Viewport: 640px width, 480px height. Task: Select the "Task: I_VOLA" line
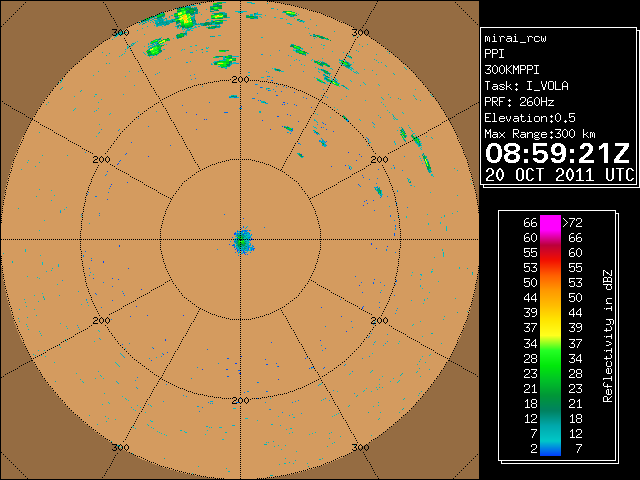[x=526, y=86]
